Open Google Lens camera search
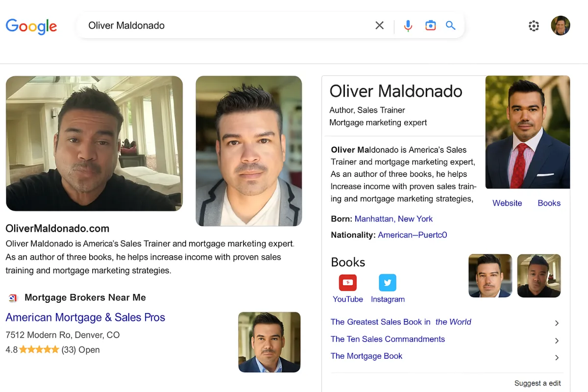Image resolution: width=588 pixels, height=392 pixels. pyautogui.click(x=430, y=25)
